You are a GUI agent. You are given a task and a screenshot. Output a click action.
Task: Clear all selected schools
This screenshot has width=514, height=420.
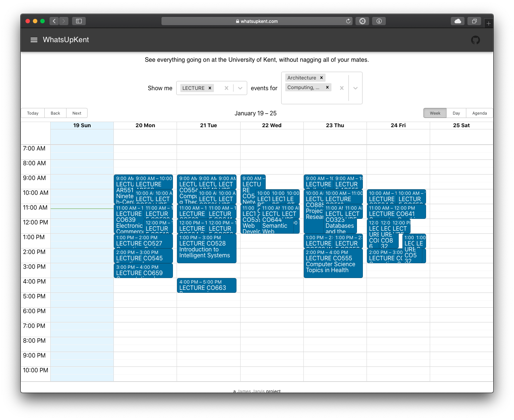[x=342, y=88]
